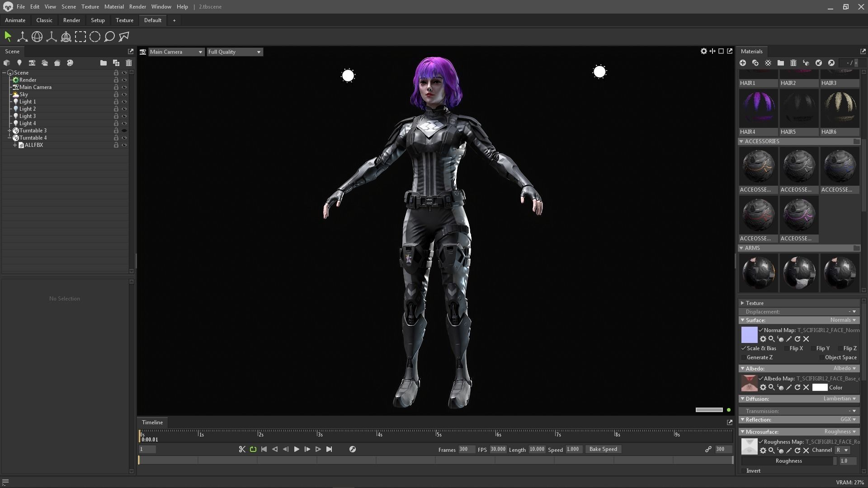Add a new workspace tab
Viewport: 868px width, 488px height.
(x=174, y=20)
